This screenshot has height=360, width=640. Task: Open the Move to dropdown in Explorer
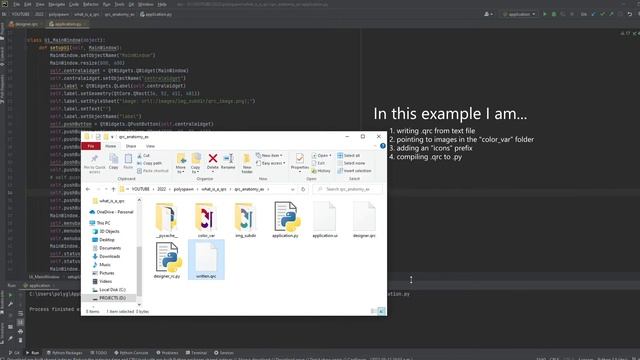pyautogui.click(x=181, y=163)
